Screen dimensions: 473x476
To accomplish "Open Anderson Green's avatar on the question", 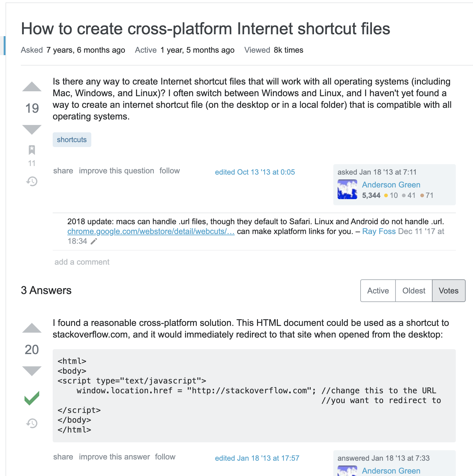I will coord(347,189).
